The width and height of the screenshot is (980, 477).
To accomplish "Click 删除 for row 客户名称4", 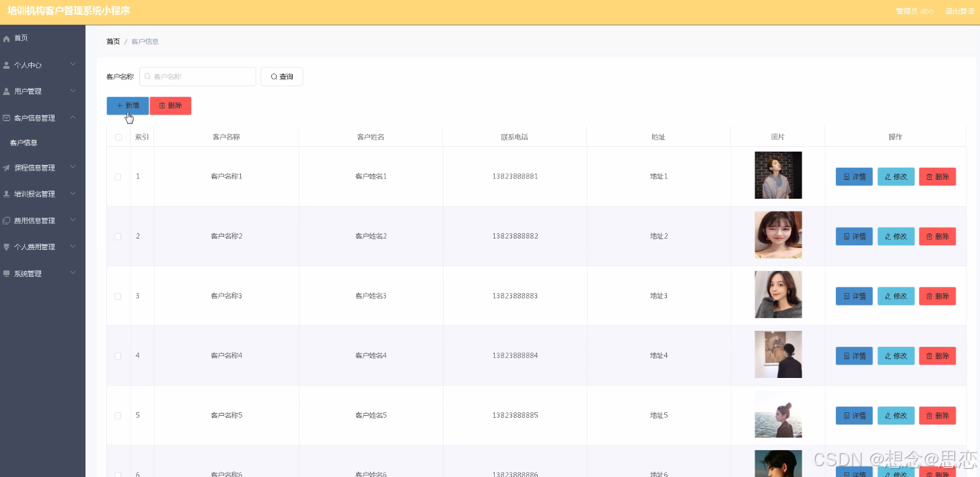I will 937,356.
